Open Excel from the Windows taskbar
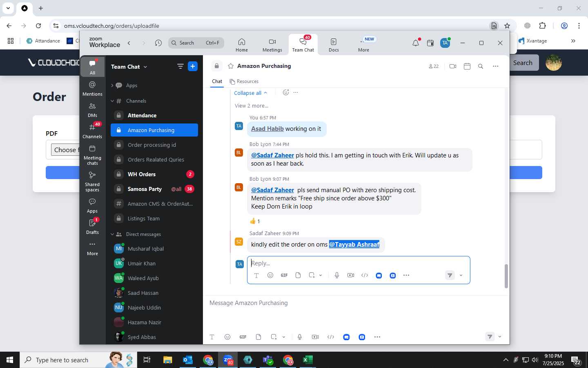Viewport: 588px width, 368px height. click(308, 360)
